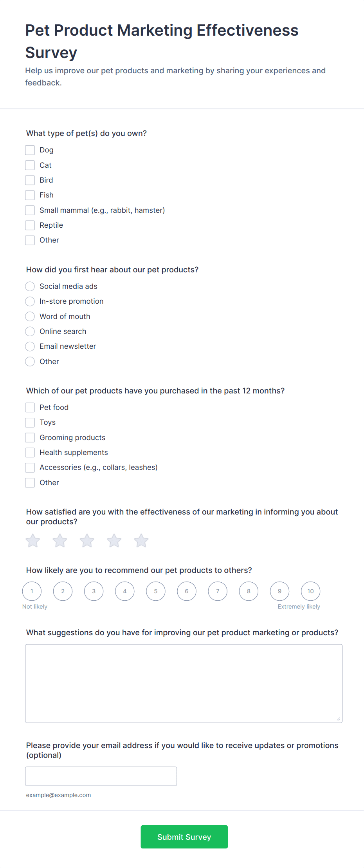Tick the Small mammal checkbox
Image resolution: width=364 pixels, height=868 pixels.
(30, 210)
